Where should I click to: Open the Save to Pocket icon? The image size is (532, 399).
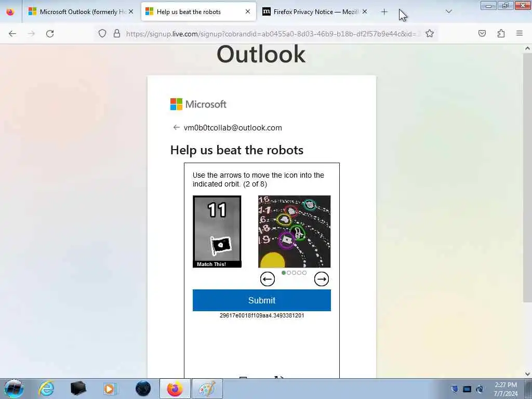coord(482,33)
